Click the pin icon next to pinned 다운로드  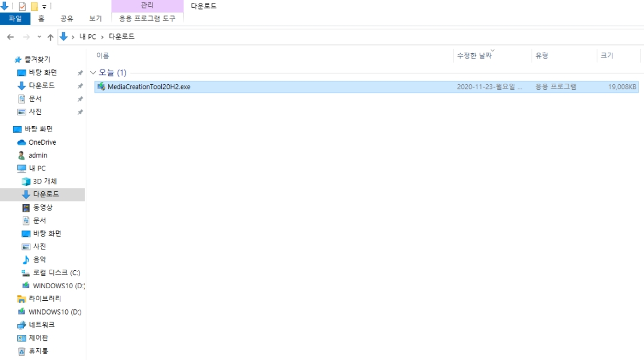80,86
